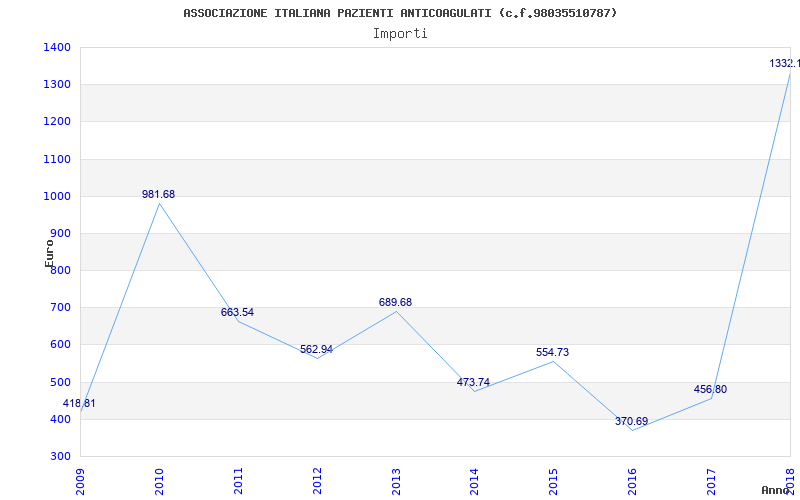Click the 'Euro' y-axis label
The height and width of the screenshot is (500, 800).
click(49, 253)
